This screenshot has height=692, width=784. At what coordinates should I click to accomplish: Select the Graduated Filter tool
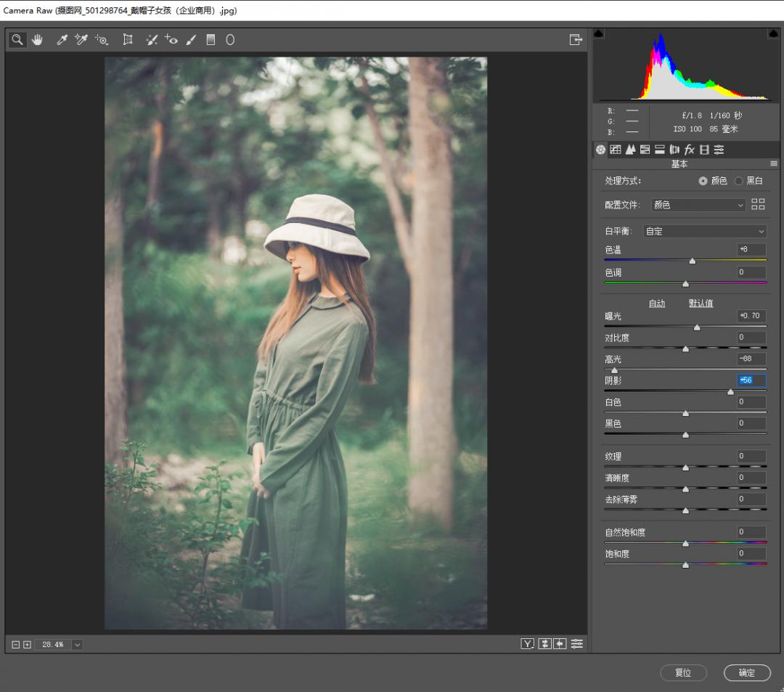click(211, 40)
